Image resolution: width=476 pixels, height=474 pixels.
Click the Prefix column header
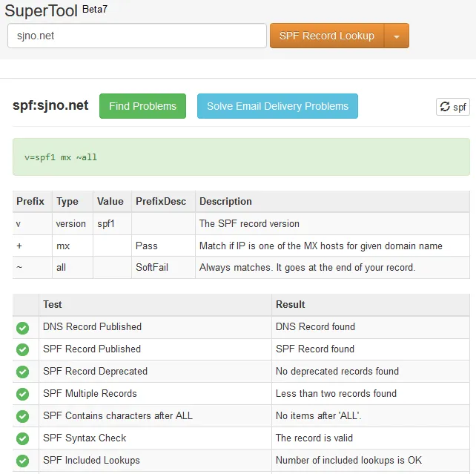(x=30, y=201)
